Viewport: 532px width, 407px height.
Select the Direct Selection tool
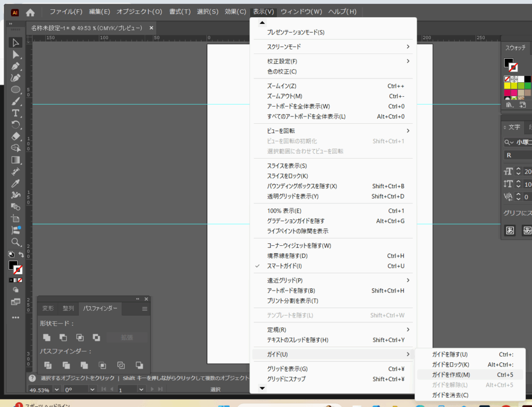16,55
